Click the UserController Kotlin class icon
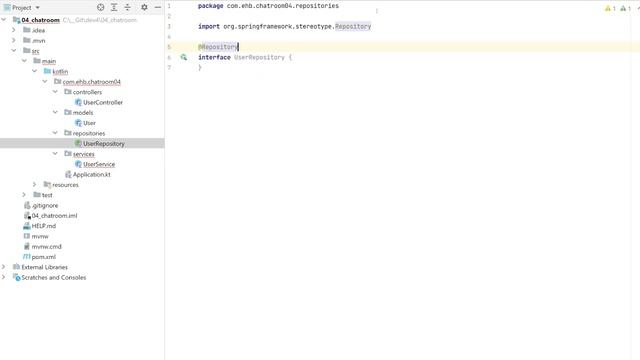Screen dimensions: 640x360 pos(78,102)
